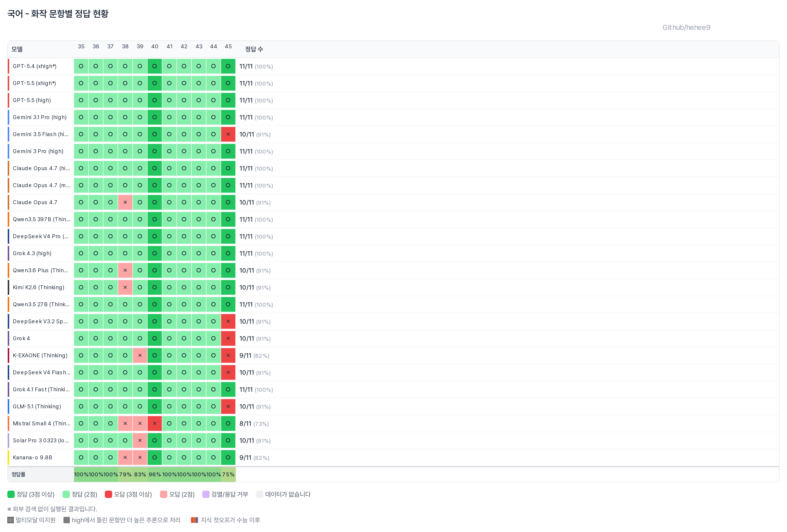The image size is (787, 532).
Task: Click the question 45 column header
Action: 228,47
